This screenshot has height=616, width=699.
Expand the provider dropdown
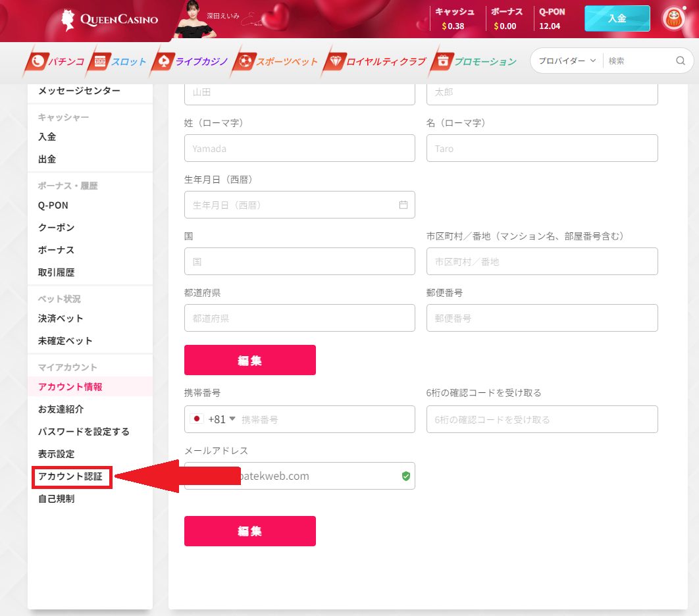point(567,61)
